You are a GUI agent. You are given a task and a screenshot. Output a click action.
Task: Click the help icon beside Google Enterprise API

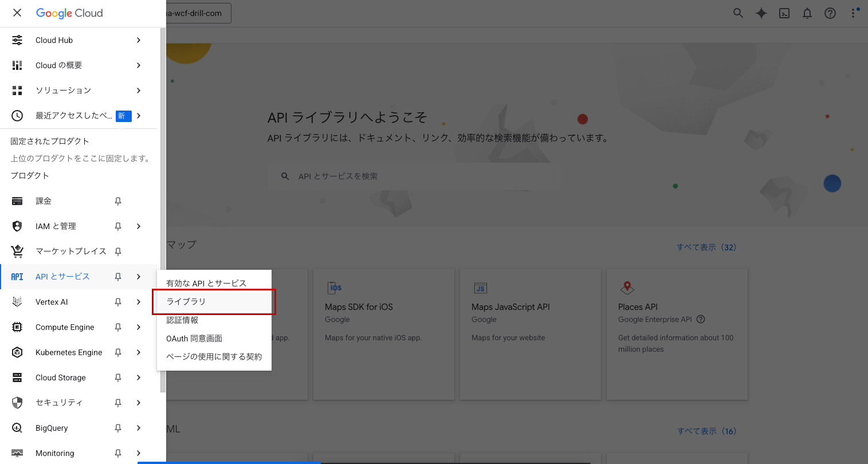(701, 320)
